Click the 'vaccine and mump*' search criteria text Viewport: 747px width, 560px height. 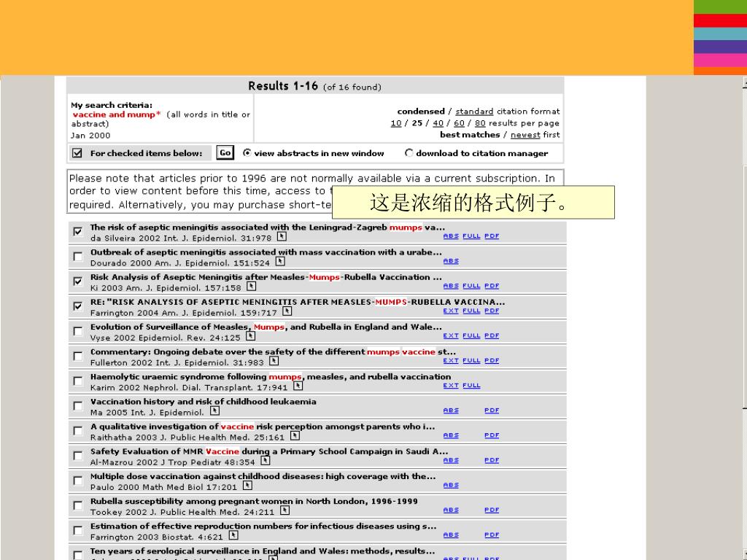117,114
